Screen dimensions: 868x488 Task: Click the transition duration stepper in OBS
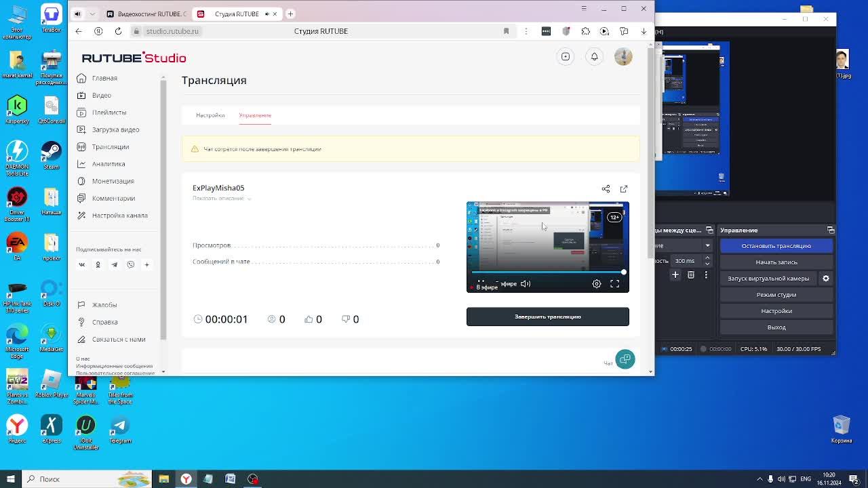pyautogui.click(x=707, y=261)
